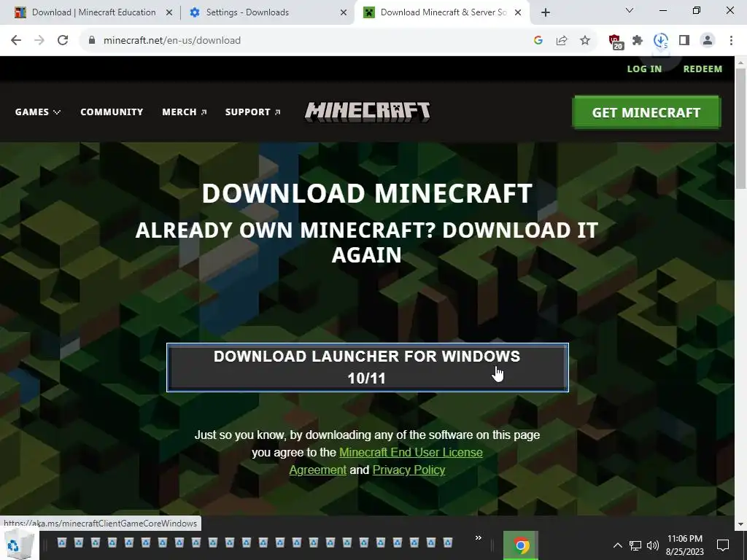This screenshot has width=747, height=560.
Task: Close the Settings - Downloads tab
Action: (x=344, y=12)
